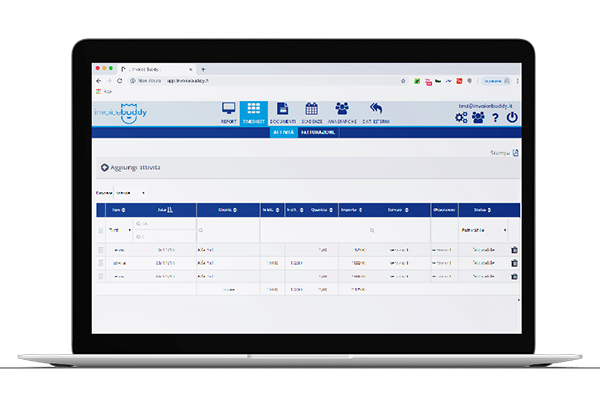Tick the checkbox of the first activity row
Screen dimensions: 600x400
point(101,250)
